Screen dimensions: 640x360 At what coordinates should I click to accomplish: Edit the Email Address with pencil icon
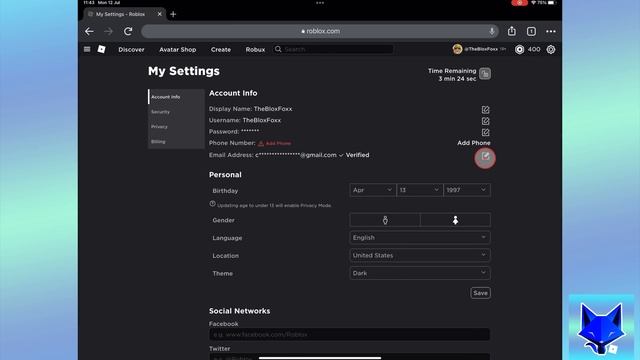click(x=485, y=157)
